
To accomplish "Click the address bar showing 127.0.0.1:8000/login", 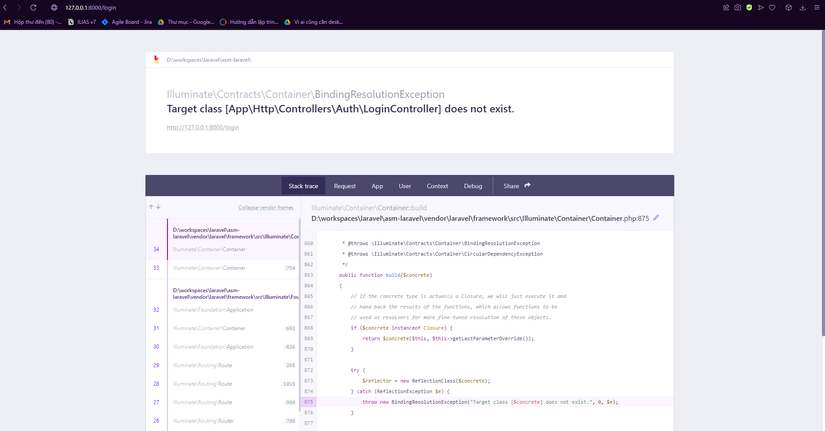I will pos(90,7).
